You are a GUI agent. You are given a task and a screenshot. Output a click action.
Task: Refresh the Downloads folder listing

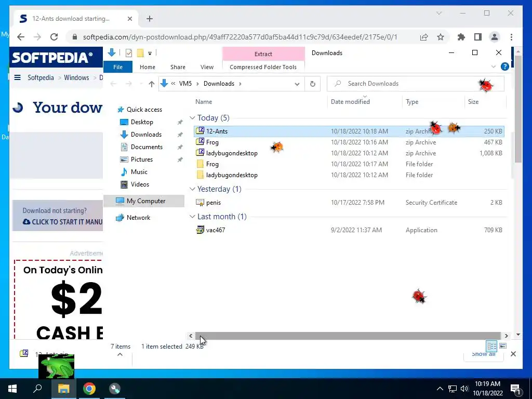click(x=312, y=84)
